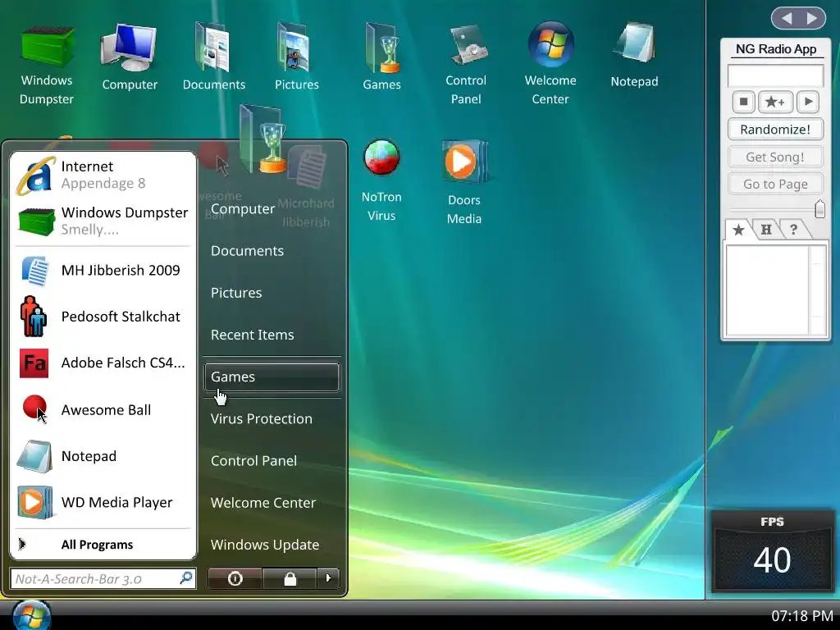Open Games folder icon on desktop
Viewport: 840px width, 630px height.
point(381,57)
